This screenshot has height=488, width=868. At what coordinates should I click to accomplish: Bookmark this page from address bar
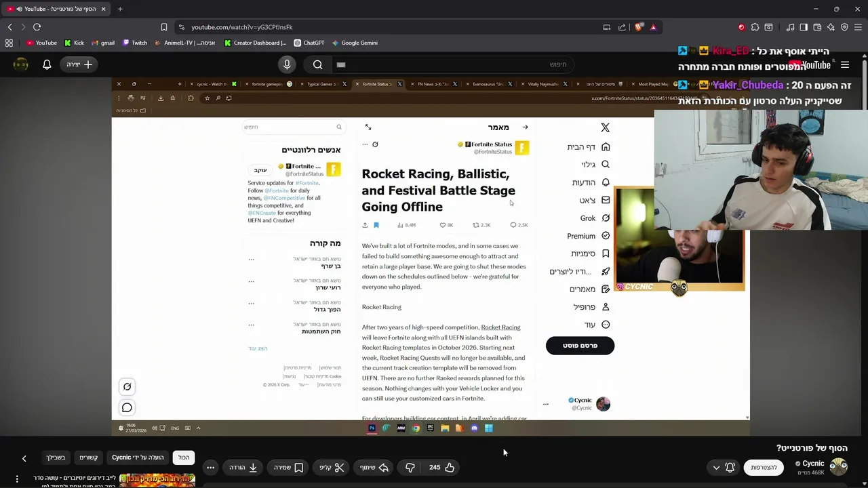[x=164, y=27]
